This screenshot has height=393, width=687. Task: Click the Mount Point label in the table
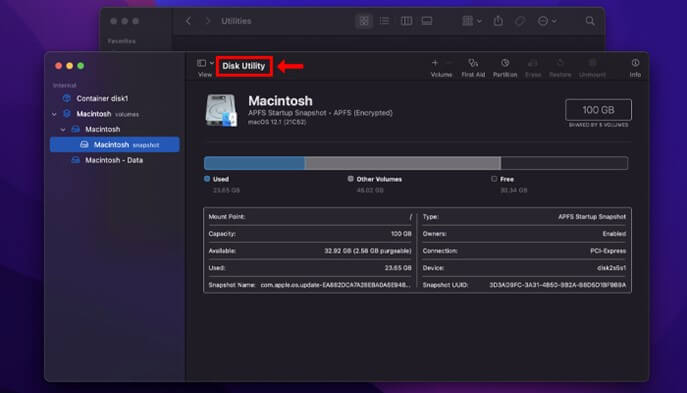pyautogui.click(x=227, y=217)
